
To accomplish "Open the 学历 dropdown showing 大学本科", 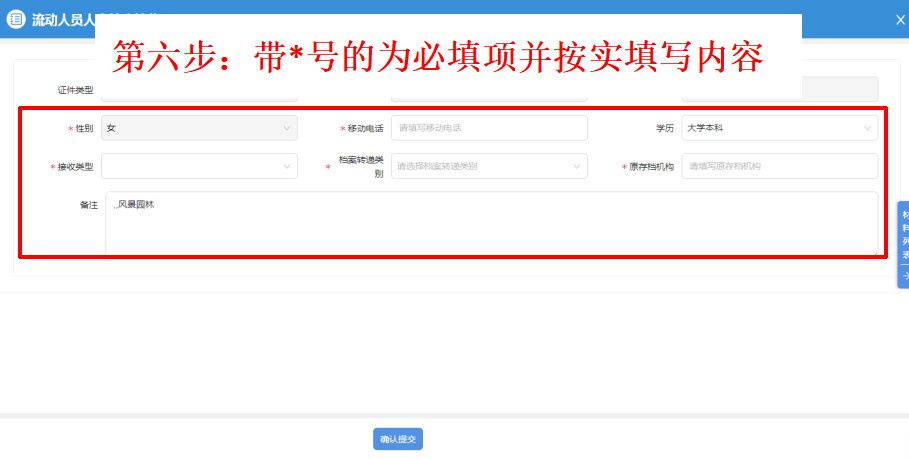I will click(780, 128).
